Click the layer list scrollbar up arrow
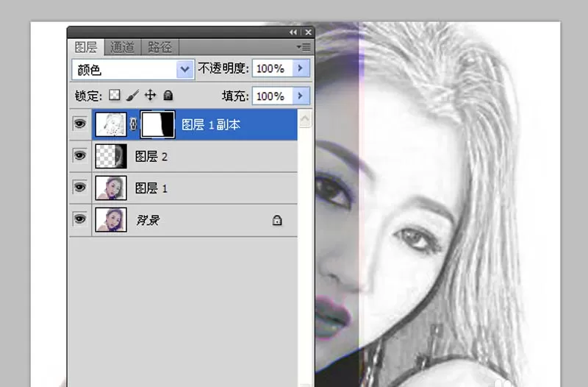588x387 pixels. (305, 119)
